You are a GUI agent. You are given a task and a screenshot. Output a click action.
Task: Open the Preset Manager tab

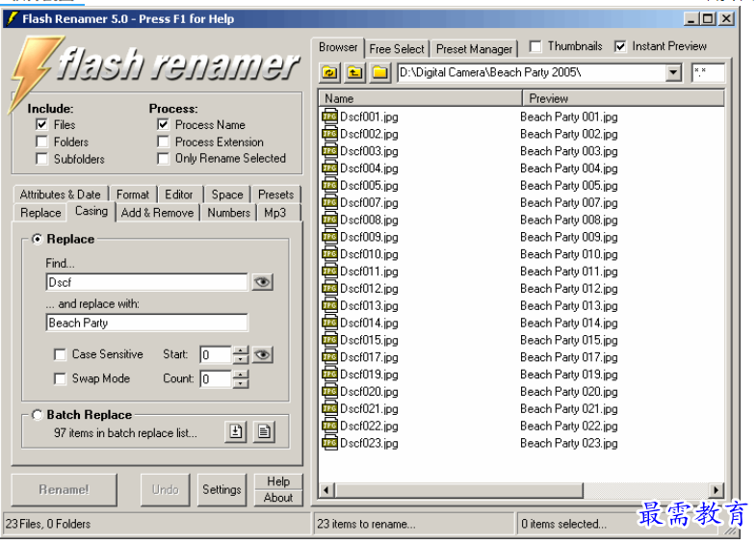click(474, 49)
